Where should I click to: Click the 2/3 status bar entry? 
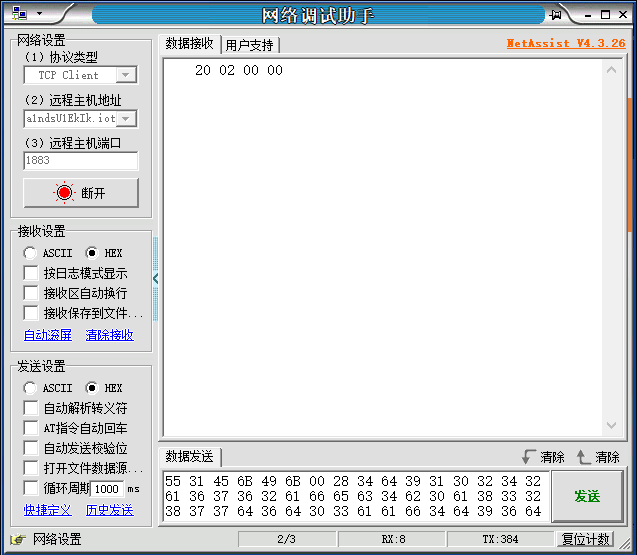(287, 539)
